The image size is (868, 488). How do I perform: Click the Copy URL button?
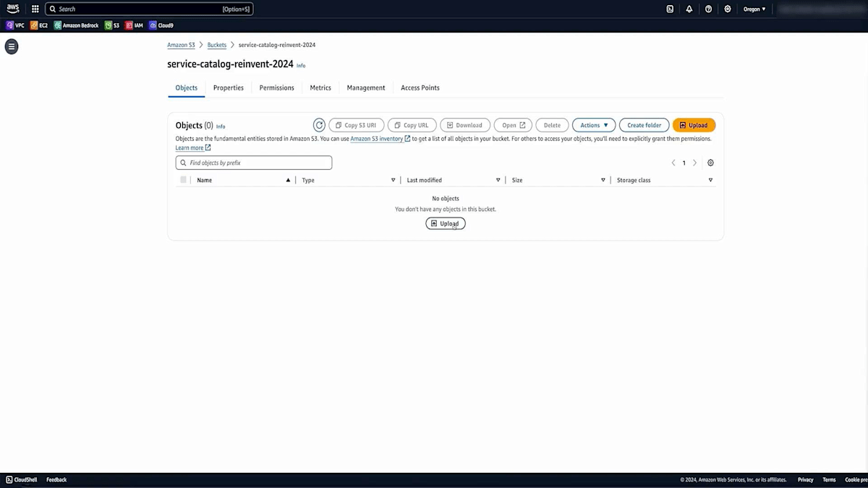coord(412,125)
